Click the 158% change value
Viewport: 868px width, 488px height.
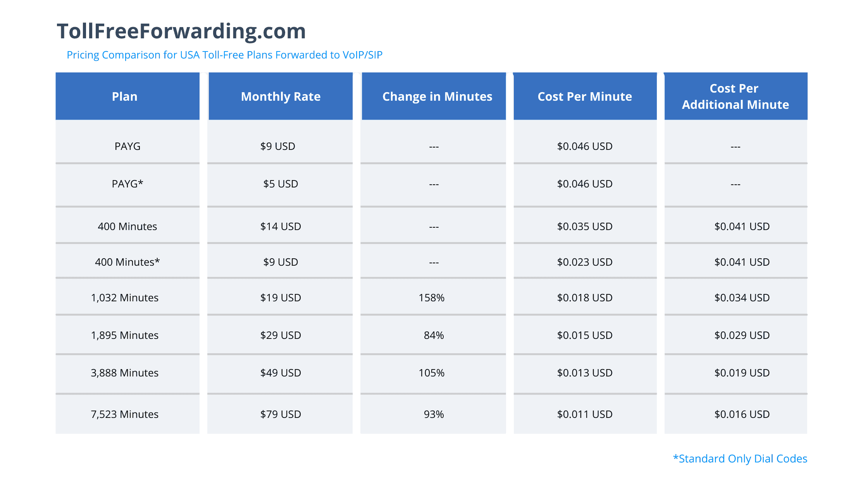pos(432,297)
